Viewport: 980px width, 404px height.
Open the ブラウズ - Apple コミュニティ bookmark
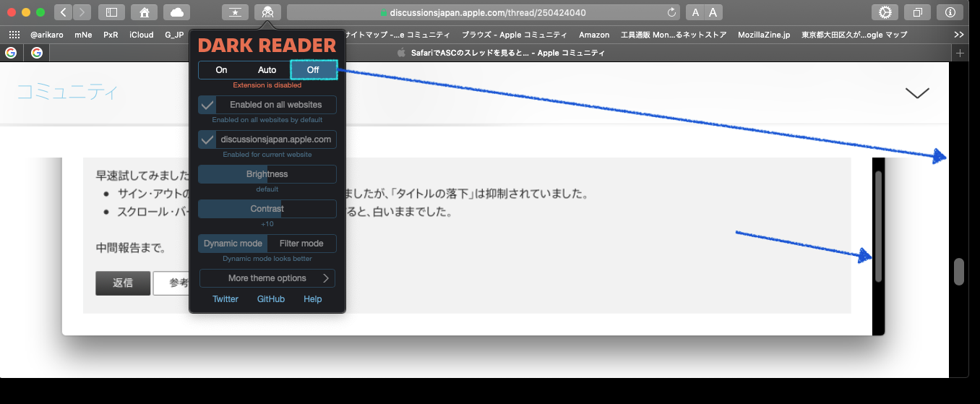point(515,34)
